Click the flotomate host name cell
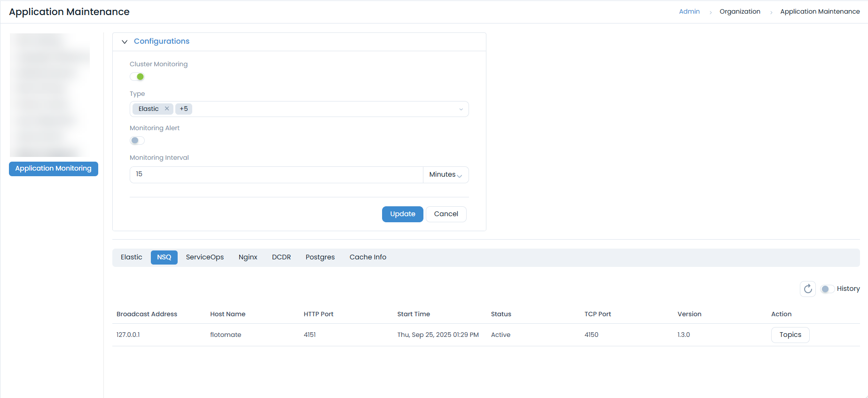 click(226, 335)
